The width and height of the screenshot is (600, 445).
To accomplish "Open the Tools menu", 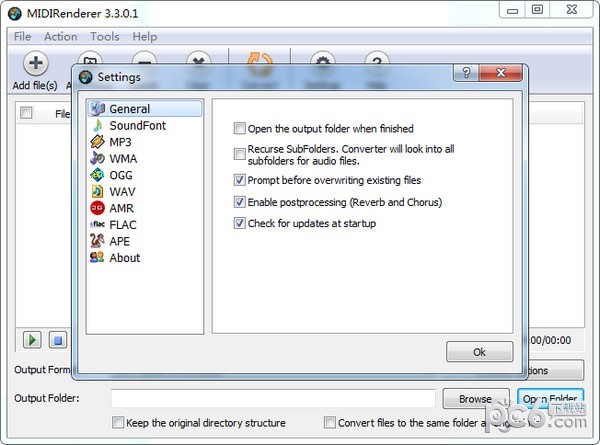I will (x=105, y=37).
